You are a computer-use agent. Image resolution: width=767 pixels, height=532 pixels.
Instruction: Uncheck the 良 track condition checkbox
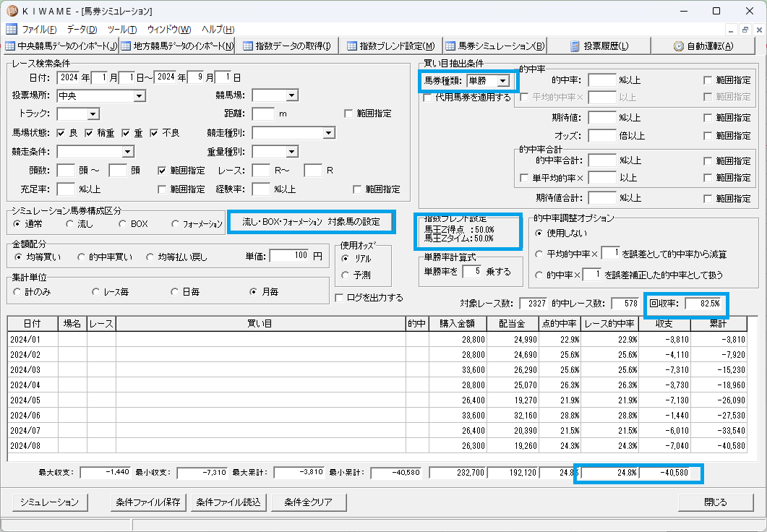(x=61, y=133)
